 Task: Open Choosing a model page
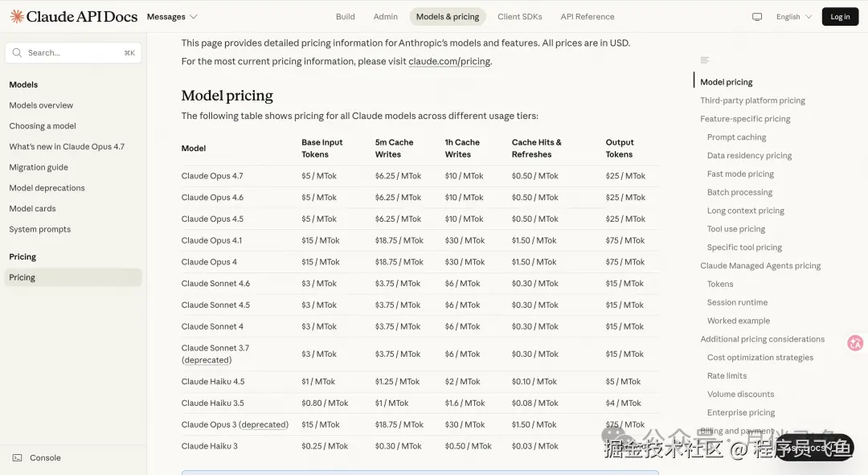click(43, 125)
